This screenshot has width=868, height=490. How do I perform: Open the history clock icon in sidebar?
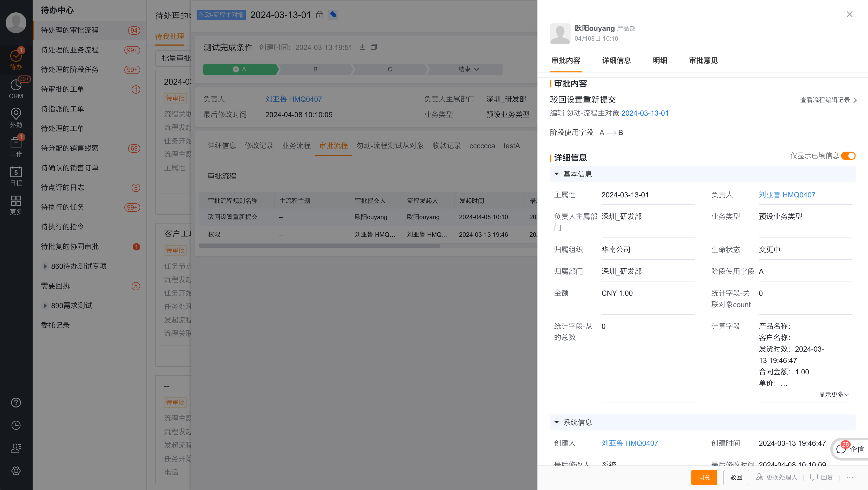pyautogui.click(x=16, y=425)
